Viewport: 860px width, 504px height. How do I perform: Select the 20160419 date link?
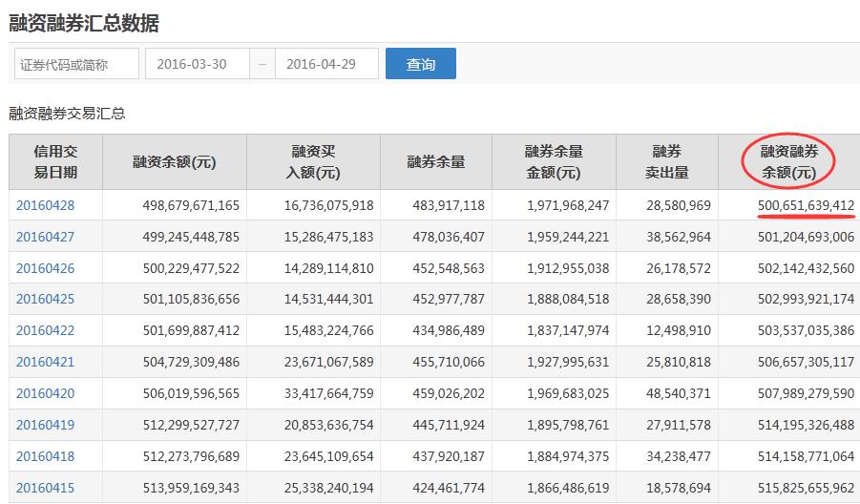tap(45, 425)
